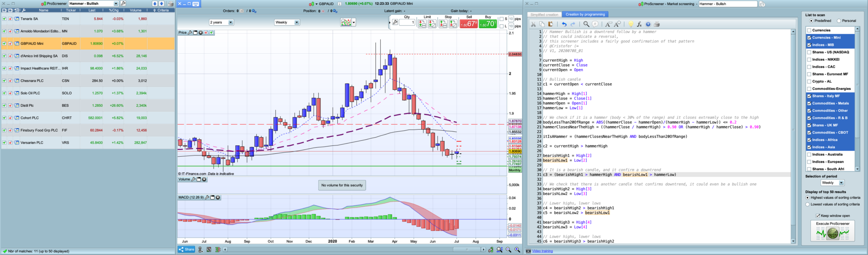Click the Undo arrow in code editor toolbar
Screen dimensions: 868x255
pyautogui.click(x=564, y=24)
